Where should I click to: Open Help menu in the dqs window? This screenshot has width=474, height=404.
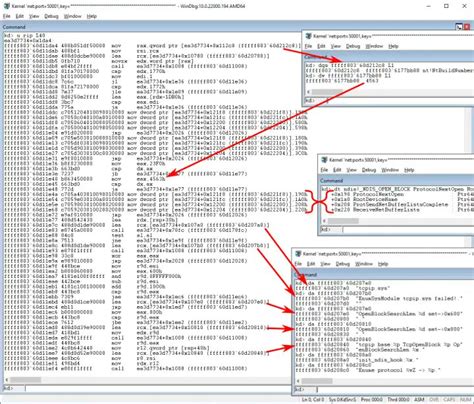[393, 46]
